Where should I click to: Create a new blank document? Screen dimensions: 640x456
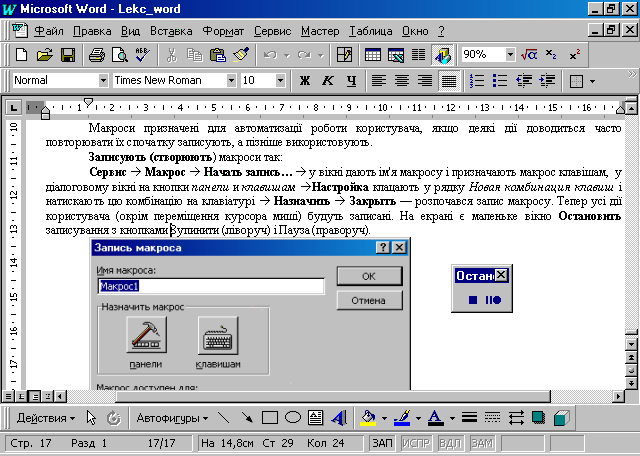click(x=21, y=55)
